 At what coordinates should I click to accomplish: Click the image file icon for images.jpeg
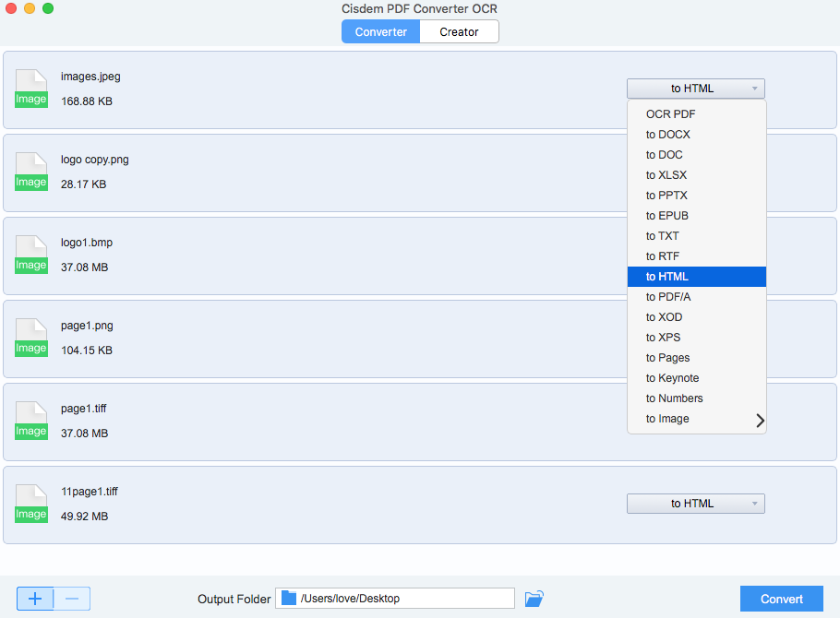(31, 89)
